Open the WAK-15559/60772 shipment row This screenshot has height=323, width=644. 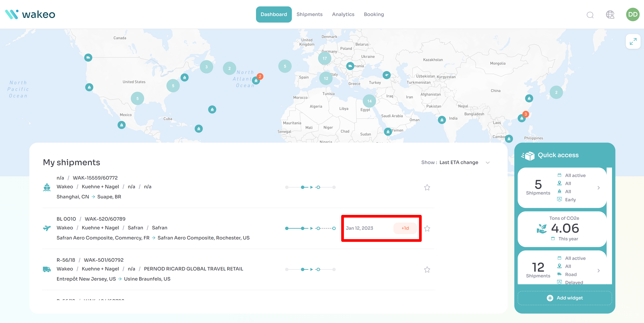(95, 178)
